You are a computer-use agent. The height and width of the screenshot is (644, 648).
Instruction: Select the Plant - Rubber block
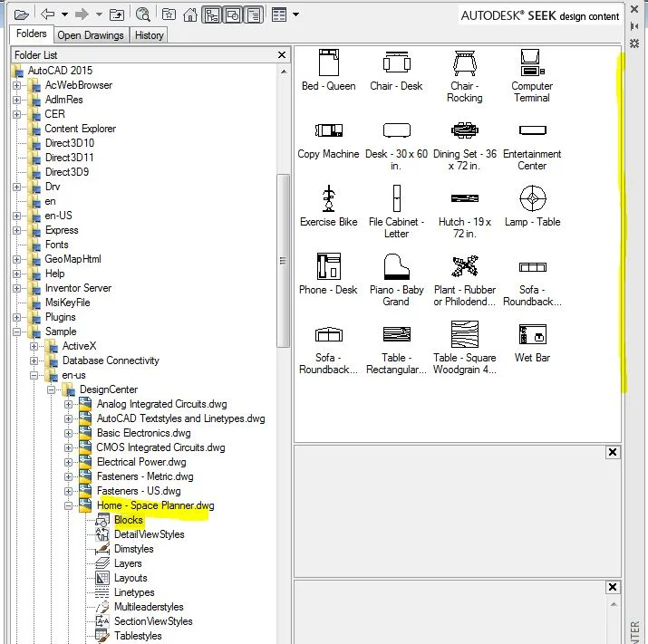[x=465, y=280]
